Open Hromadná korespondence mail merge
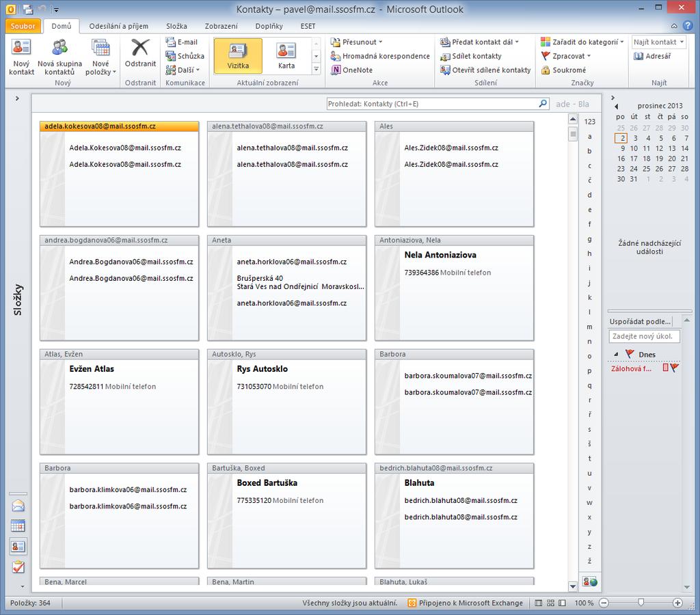 pos(380,56)
